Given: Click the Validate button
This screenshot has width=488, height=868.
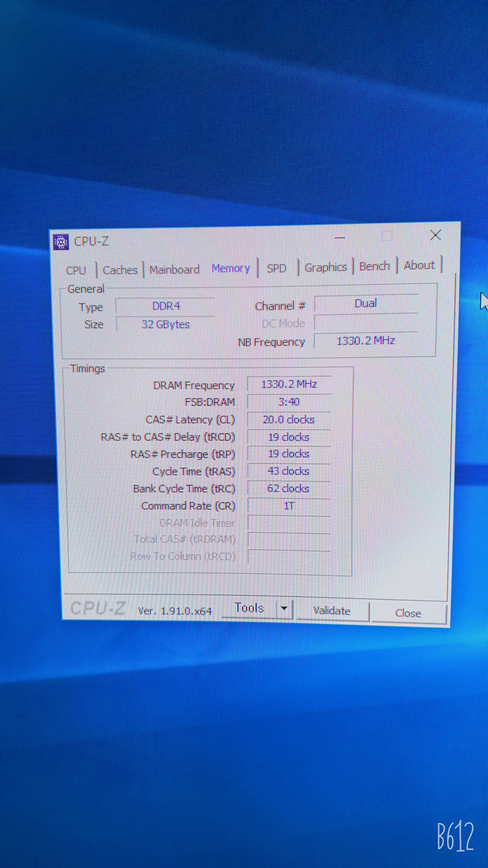Looking at the screenshot, I should coord(332,611).
